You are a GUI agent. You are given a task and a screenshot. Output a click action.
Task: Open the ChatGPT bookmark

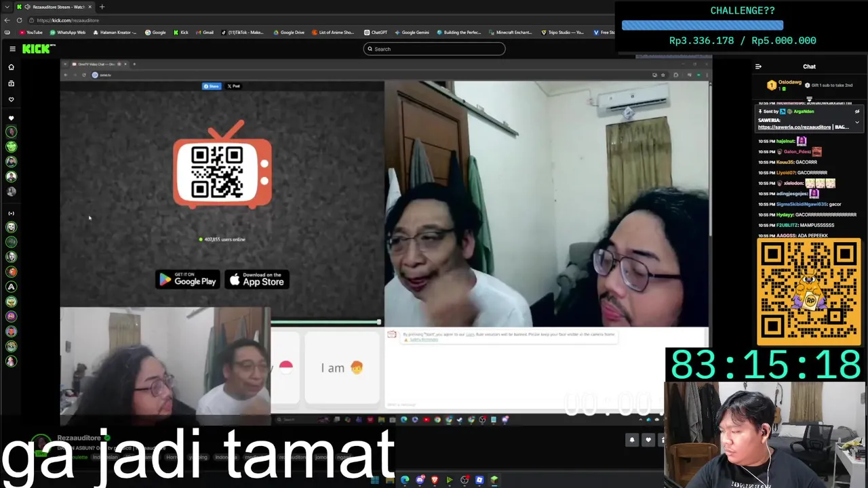point(376,32)
